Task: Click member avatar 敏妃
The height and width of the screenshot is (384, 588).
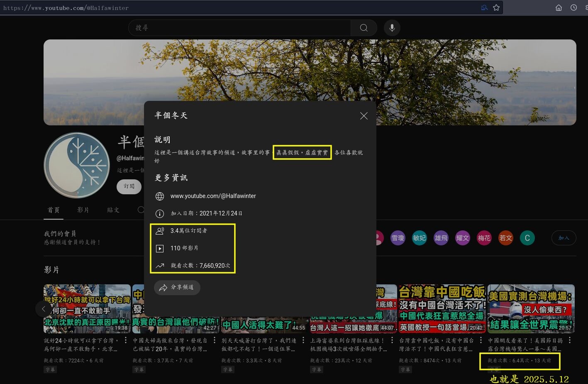Action: point(420,238)
